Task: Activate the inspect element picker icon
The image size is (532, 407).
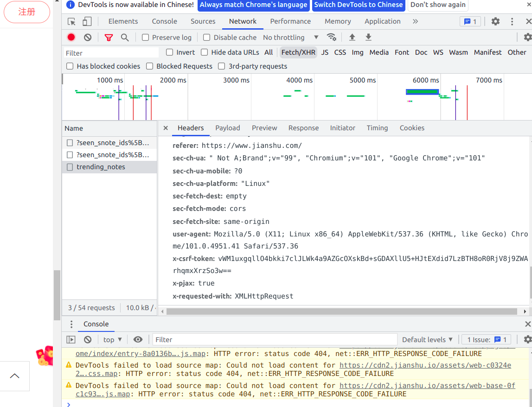Action: [71, 21]
